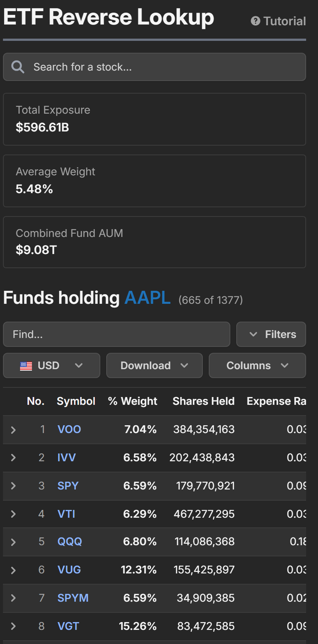318x644 pixels.
Task: Click the AAPL ticker link in heading
Action: pyautogui.click(x=147, y=298)
